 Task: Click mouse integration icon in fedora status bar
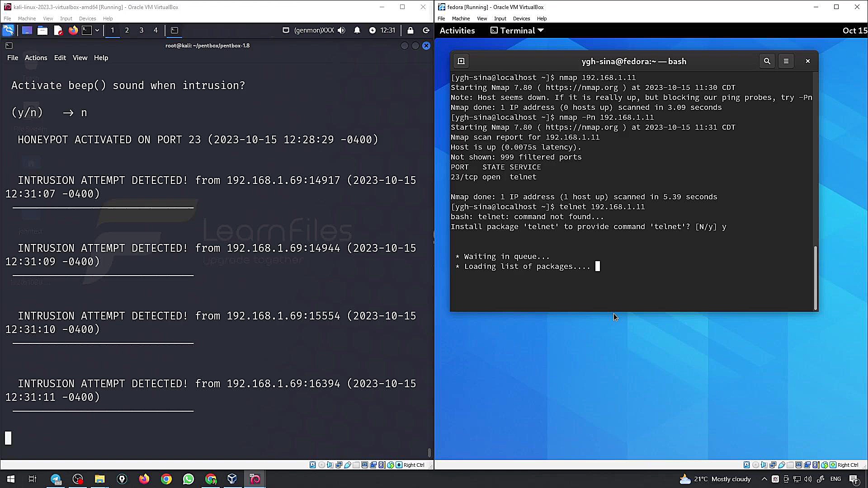tap(825, 465)
